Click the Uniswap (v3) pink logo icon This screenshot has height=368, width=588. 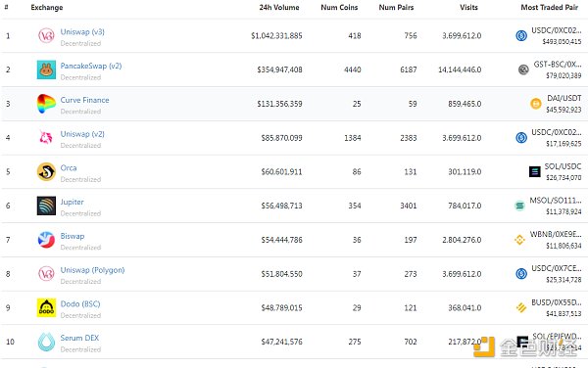tap(46, 36)
